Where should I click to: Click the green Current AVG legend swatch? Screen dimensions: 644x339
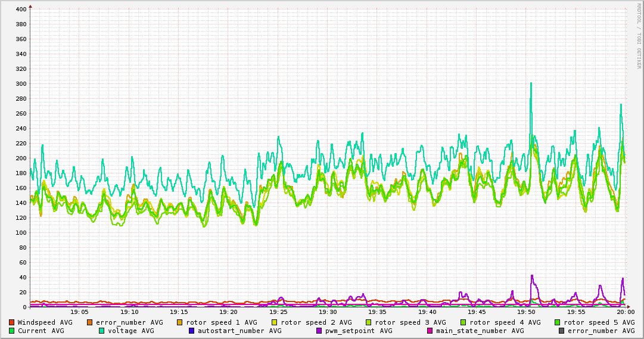point(11,331)
